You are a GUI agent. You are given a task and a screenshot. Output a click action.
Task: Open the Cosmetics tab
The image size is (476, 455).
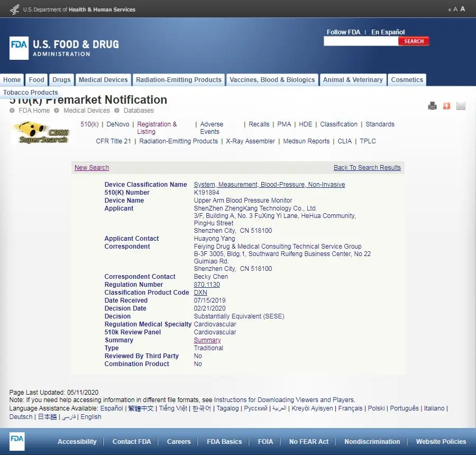point(407,80)
